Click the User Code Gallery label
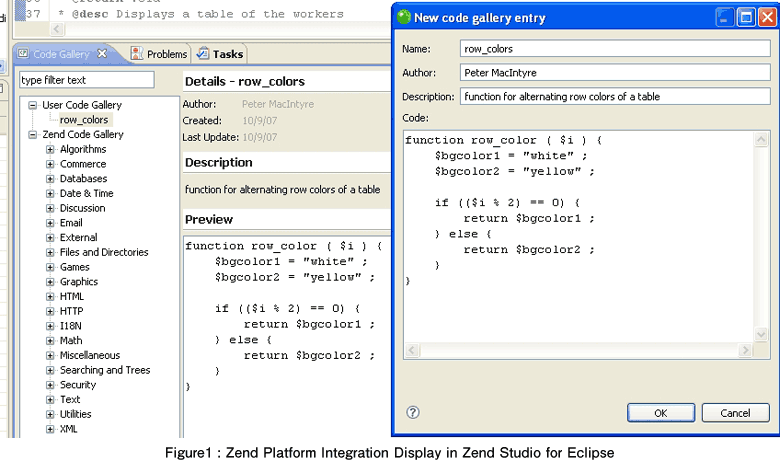 tap(82, 105)
